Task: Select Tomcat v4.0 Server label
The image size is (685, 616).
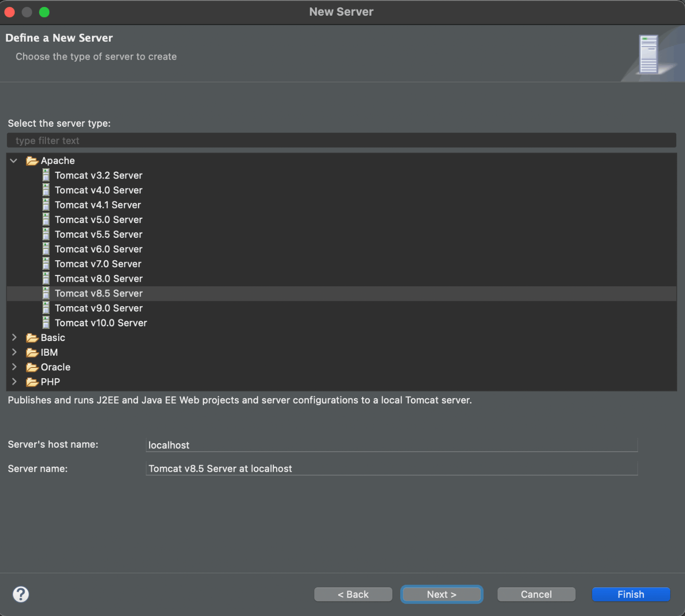Action: point(98,190)
